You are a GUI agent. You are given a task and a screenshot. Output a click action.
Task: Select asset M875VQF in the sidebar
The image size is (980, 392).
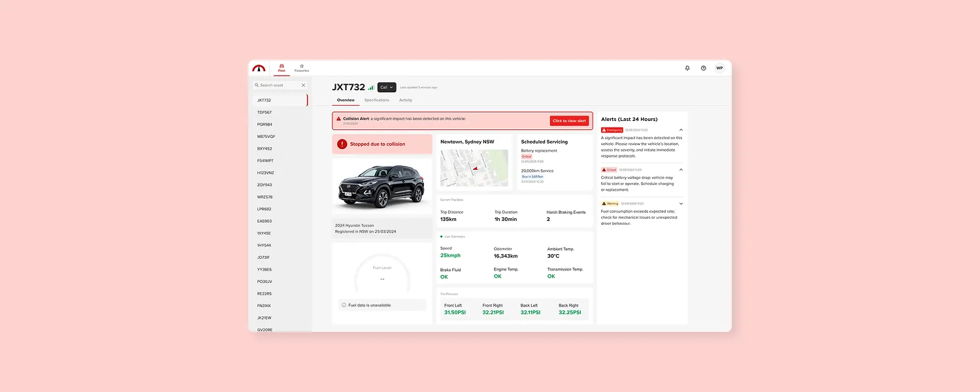[x=280, y=137]
